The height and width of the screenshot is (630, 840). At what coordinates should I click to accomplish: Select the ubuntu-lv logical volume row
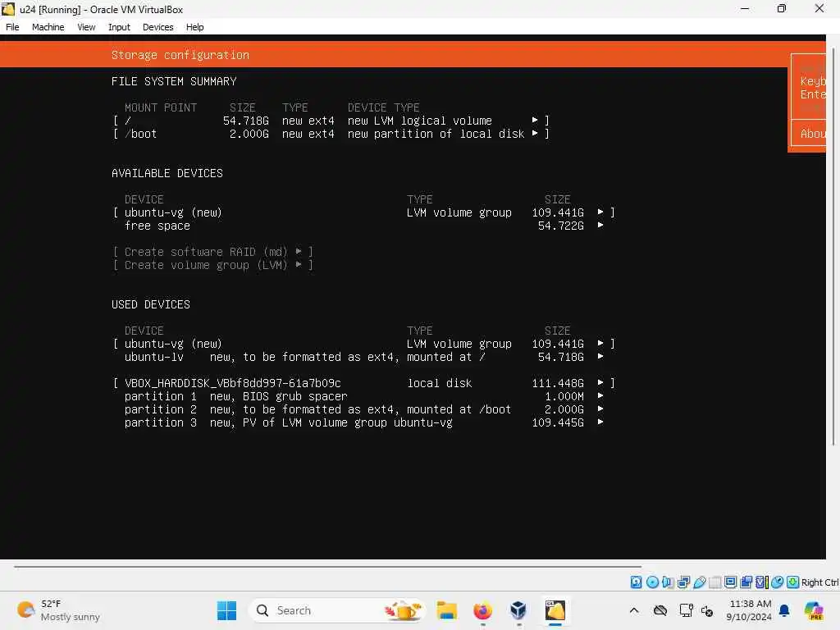click(363, 357)
